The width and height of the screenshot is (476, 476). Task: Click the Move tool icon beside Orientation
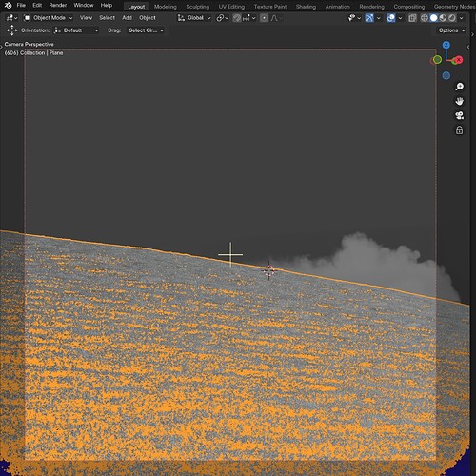pos(12,30)
